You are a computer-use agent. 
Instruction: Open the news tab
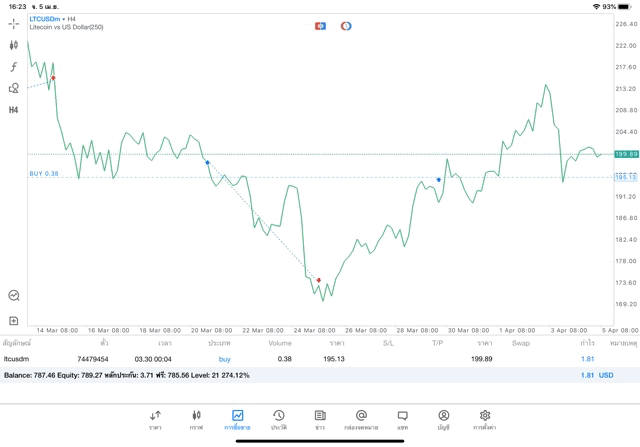pyautogui.click(x=320, y=420)
